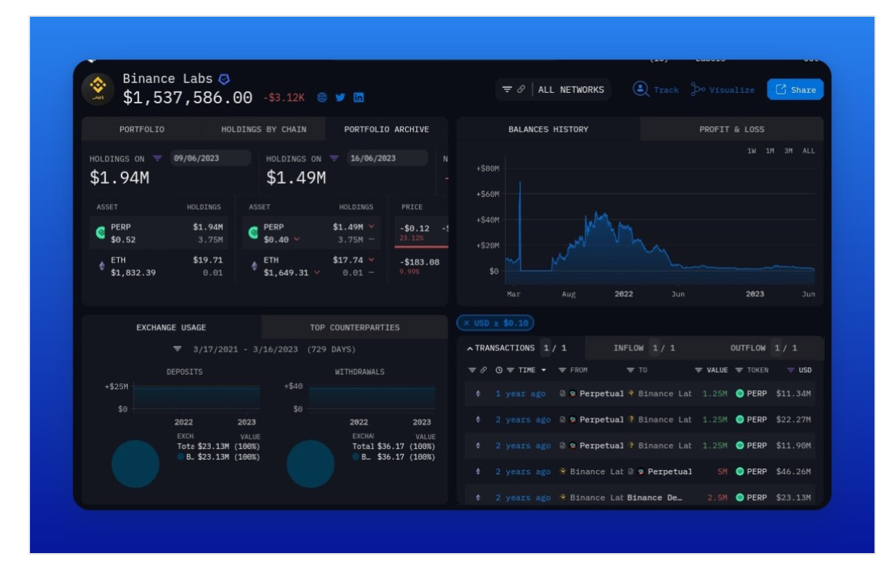Click the Visualize text link

tap(732, 90)
